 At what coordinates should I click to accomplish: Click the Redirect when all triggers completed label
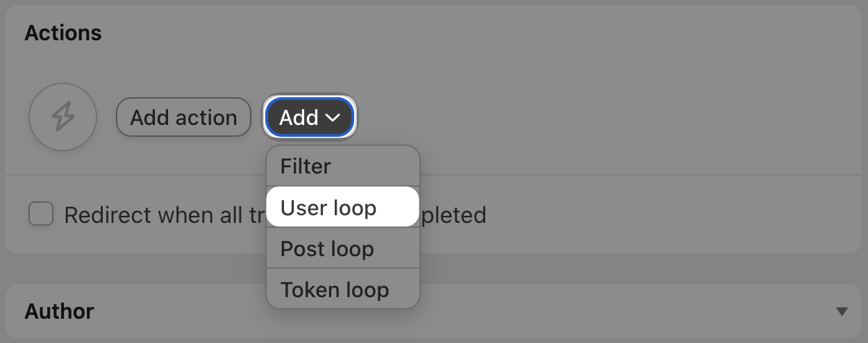click(x=160, y=215)
